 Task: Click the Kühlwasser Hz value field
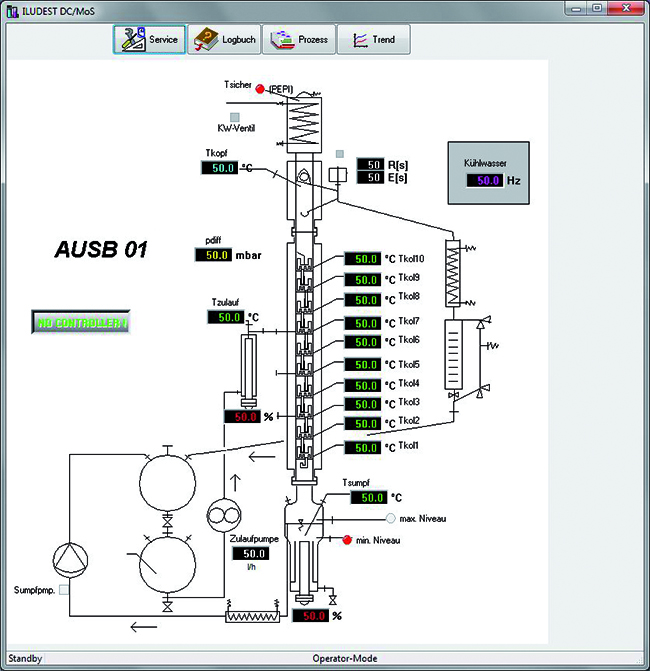(x=485, y=180)
